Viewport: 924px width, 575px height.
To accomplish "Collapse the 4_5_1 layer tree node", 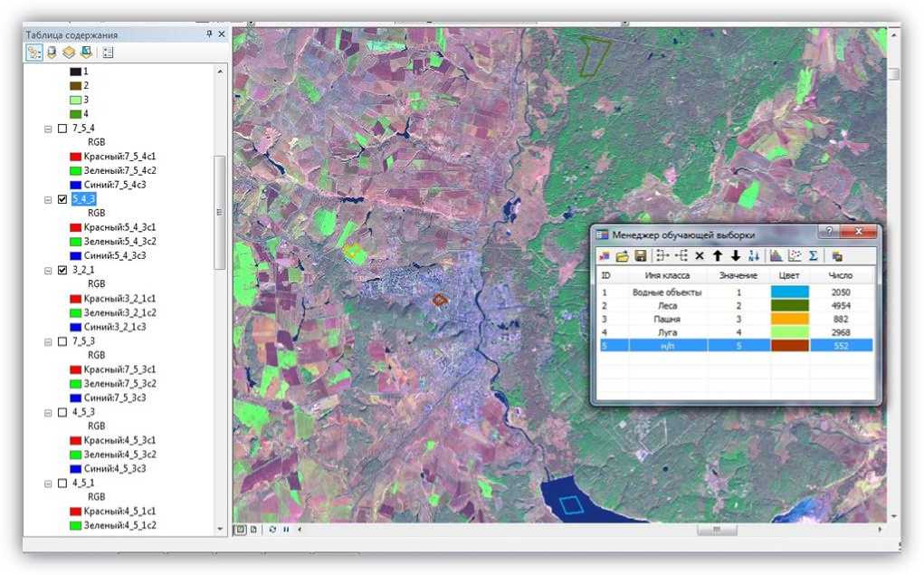I will [48, 484].
